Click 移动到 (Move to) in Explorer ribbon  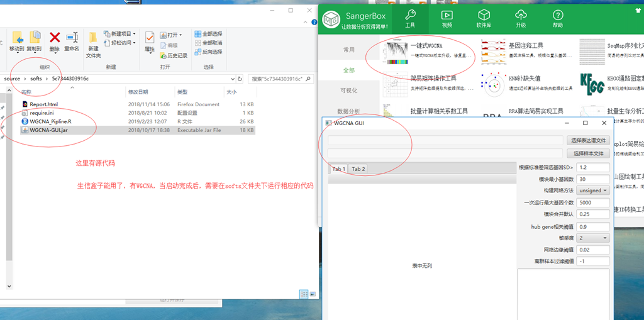(17, 41)
